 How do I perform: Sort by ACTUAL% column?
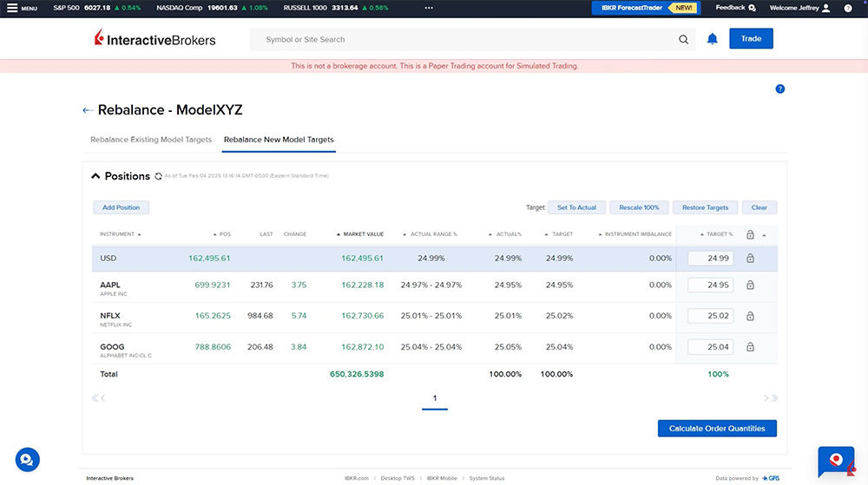(x=505, y=234)
